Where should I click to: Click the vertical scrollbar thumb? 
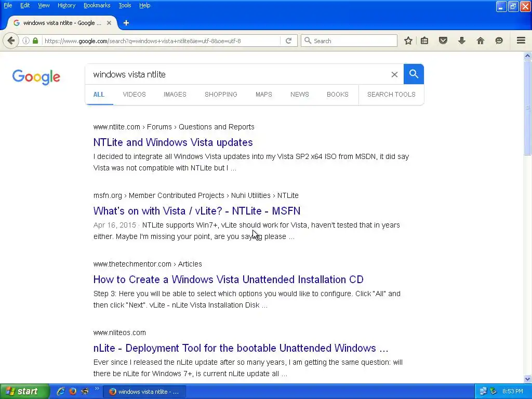(x=528, y=107)
